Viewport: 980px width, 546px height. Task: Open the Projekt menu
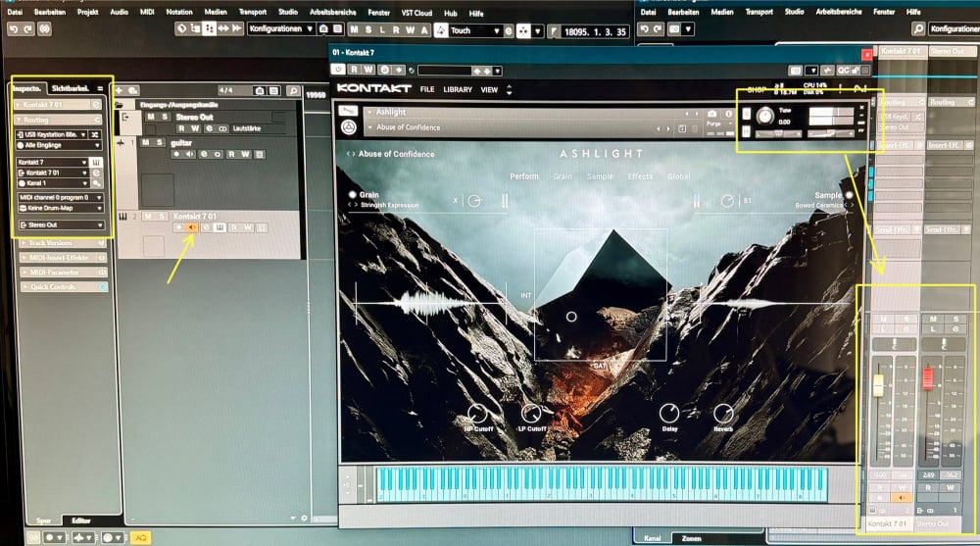(87, 12)
